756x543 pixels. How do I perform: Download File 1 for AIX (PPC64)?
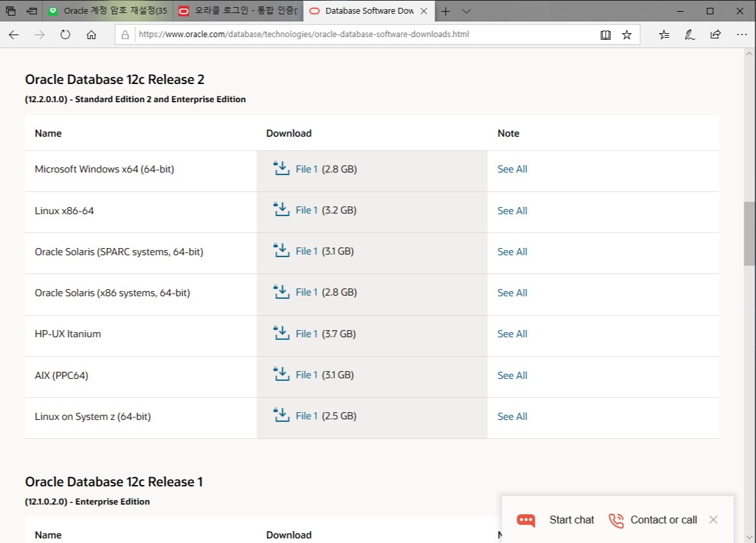pos(306,374)
